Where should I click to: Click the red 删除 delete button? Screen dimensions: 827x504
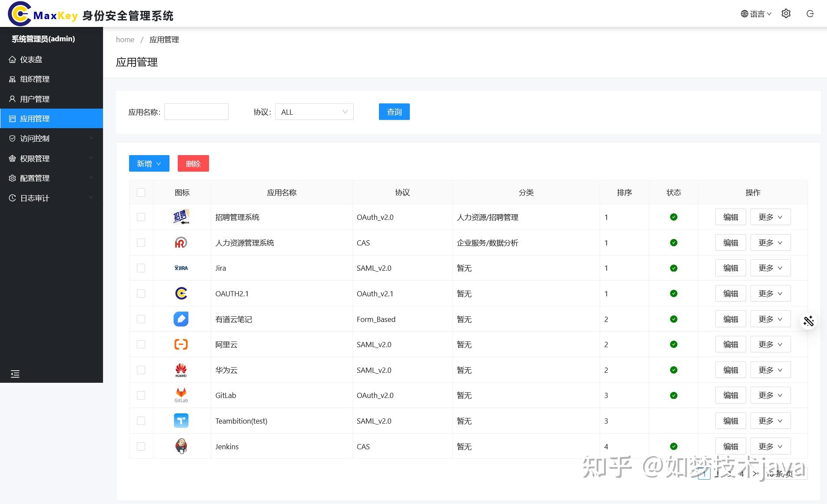tap(193, 163)
